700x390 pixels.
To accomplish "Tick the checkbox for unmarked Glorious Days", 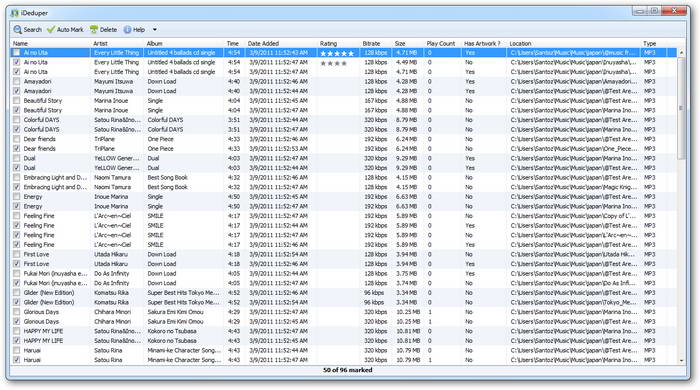I will click(x=17, y=312).
